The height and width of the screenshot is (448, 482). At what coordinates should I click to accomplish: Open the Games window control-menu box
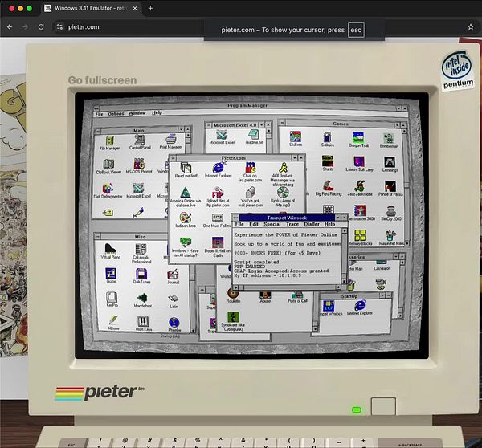pyautogui.click(x=282, y=123)
